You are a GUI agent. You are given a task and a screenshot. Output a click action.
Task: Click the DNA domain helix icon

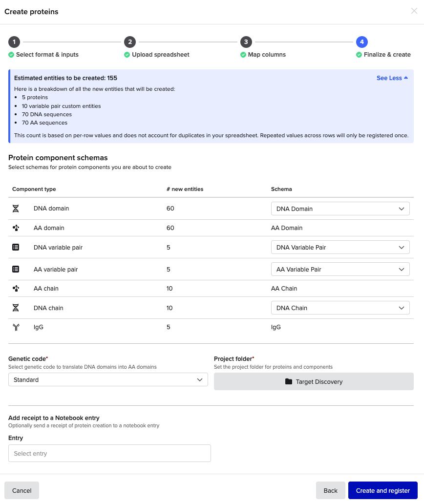(x=16, y=209)
